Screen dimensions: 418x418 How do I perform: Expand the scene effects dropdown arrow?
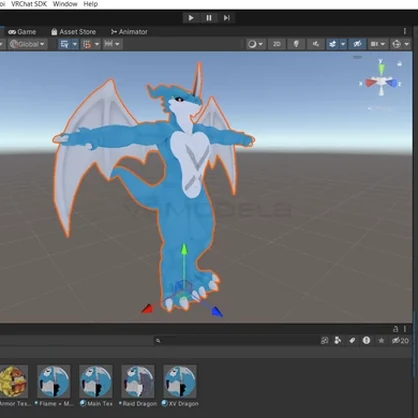343,44
